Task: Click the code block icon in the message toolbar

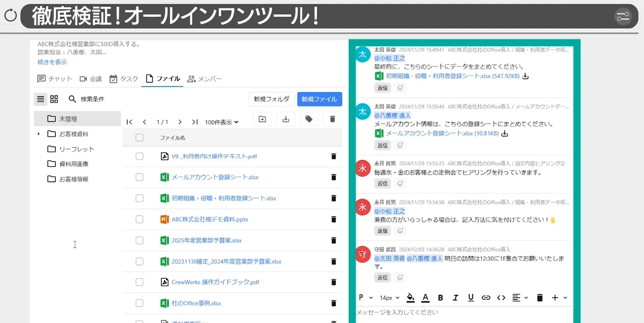Action: click(x=501, y=297)
